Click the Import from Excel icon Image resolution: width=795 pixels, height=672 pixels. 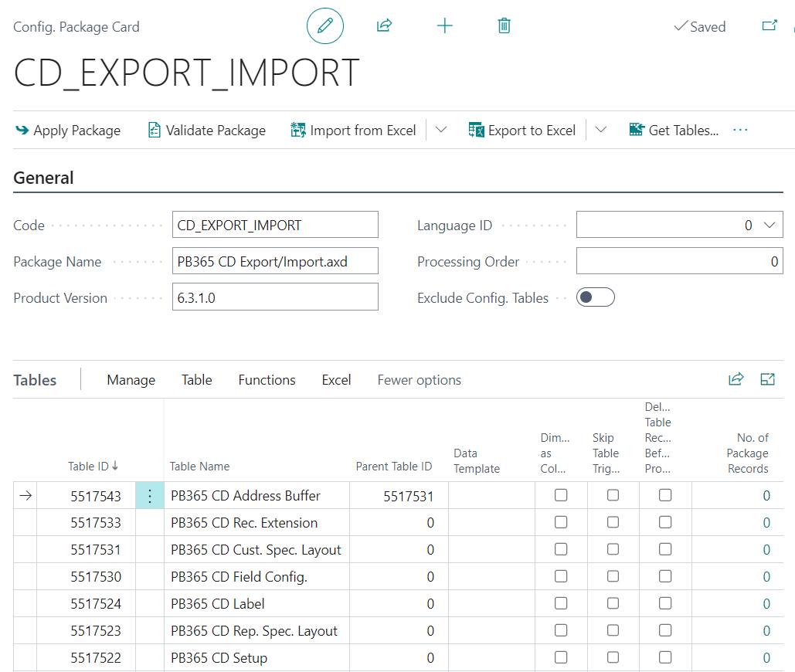coord(298,131)
